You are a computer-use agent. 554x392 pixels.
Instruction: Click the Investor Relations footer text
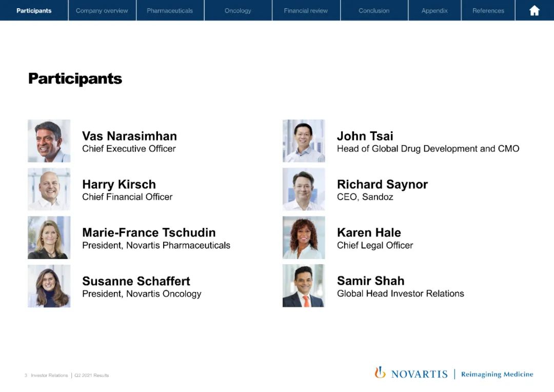coord(49,376)
